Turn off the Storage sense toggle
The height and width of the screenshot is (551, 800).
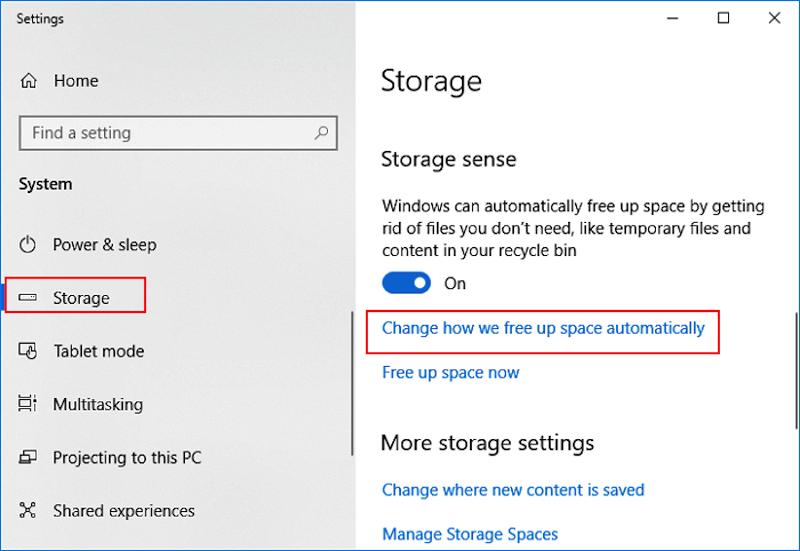(406, 283)
